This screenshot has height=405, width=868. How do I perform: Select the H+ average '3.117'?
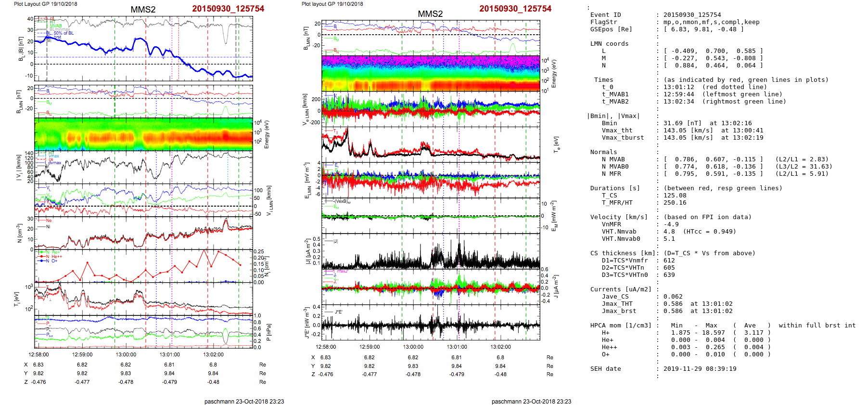(x=754, y=333)
